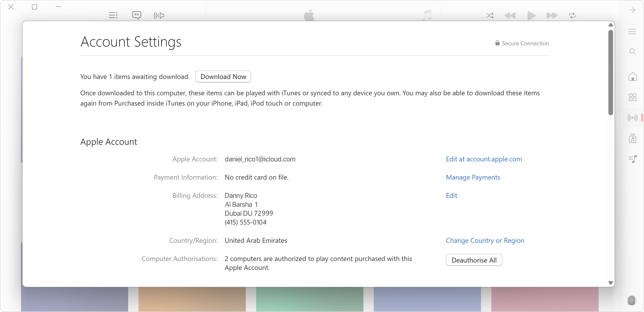Screen dimensions: 644x312
Task: Click Deauthorise All button
Action: pyautogui.click(x=473, y=260)
